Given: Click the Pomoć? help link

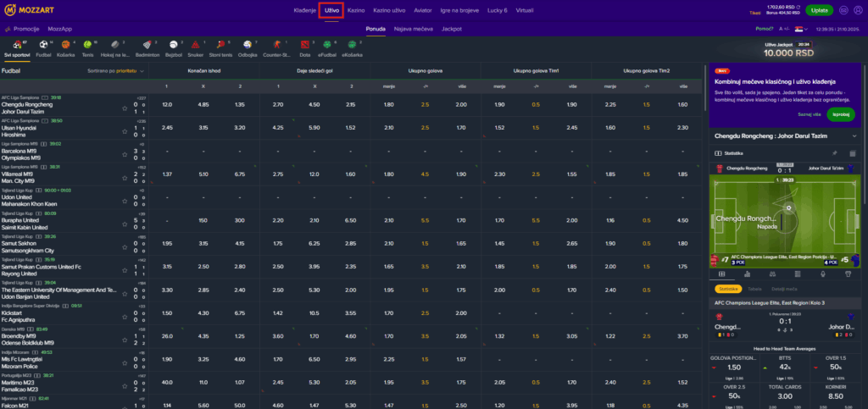Looking at the screenshot, I should pyautogui.click(x=765, y=28).
